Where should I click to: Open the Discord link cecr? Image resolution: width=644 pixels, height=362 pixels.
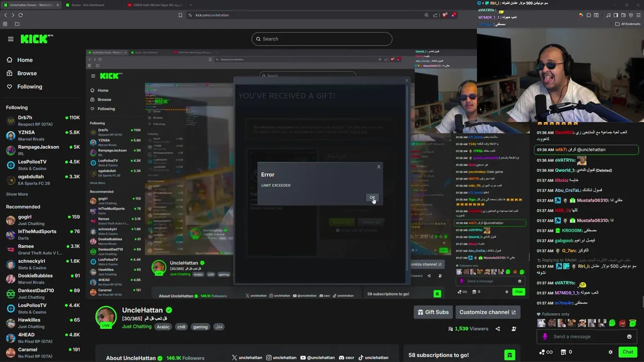(347, 358)
